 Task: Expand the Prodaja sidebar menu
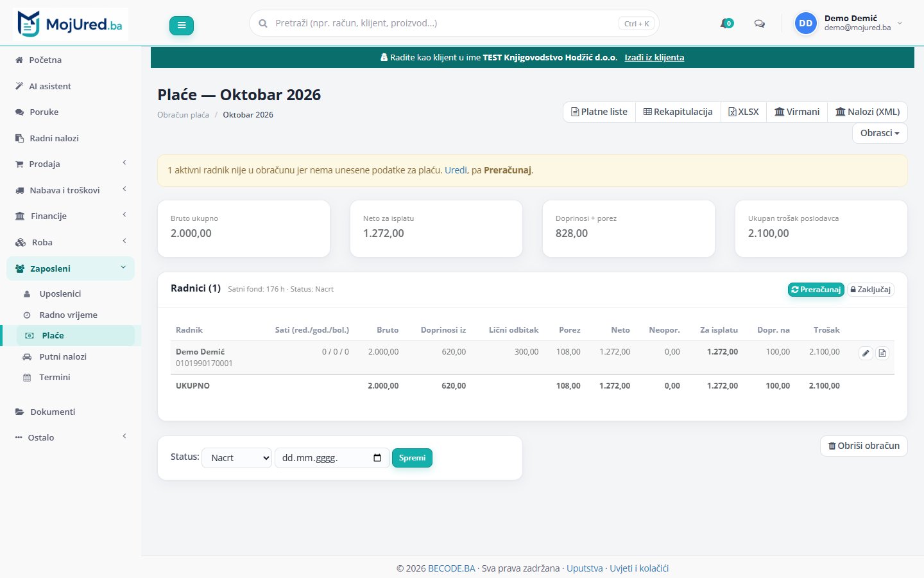(71, 164)
